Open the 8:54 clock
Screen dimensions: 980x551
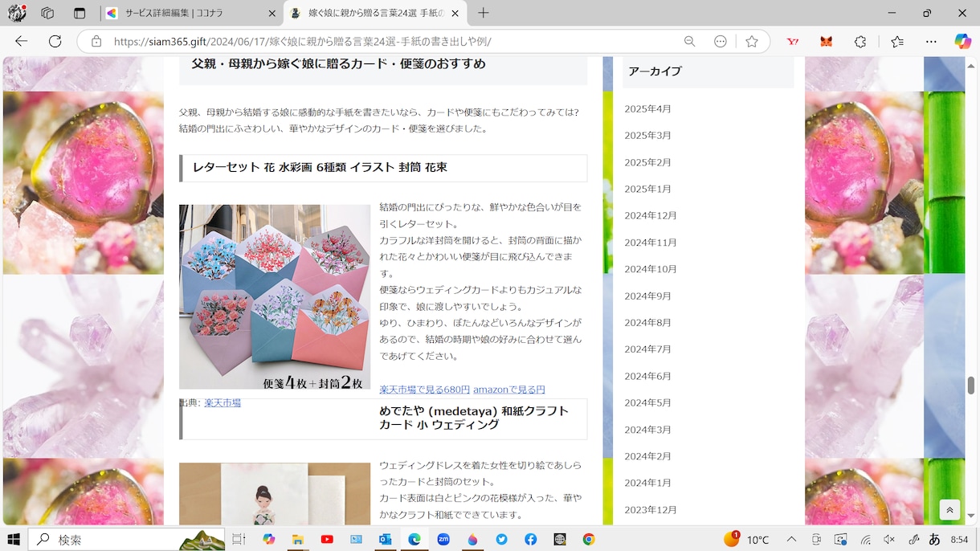[x=959, y=540]
